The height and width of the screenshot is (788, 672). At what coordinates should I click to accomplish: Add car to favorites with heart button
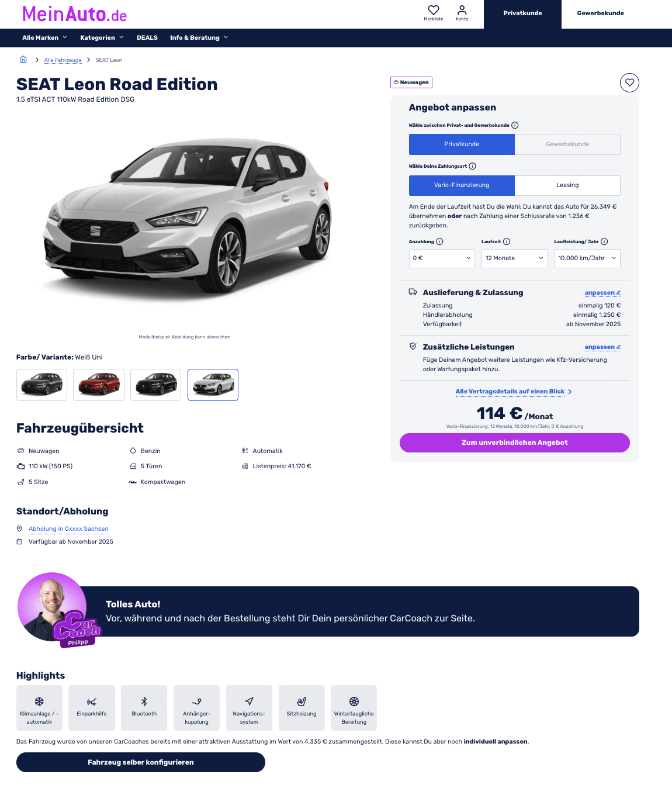point(629,82)
